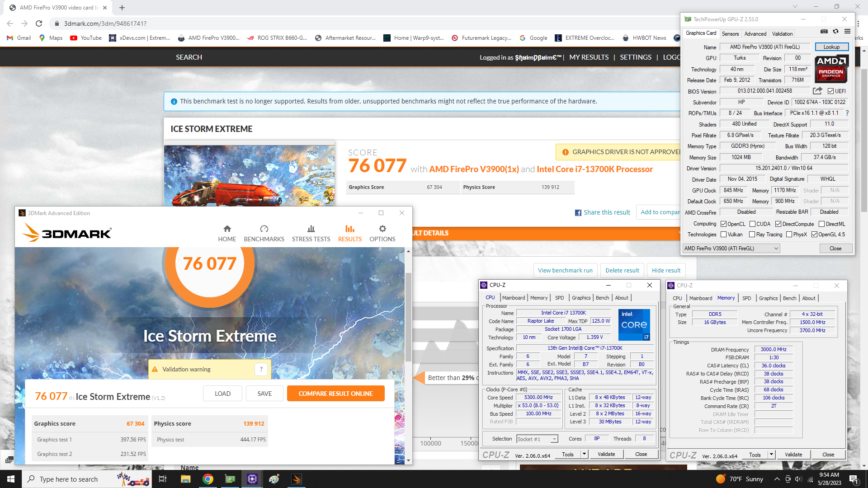Toggle PhysX checkbox
This screenshot has width=868, height=488.
point(789,235)
